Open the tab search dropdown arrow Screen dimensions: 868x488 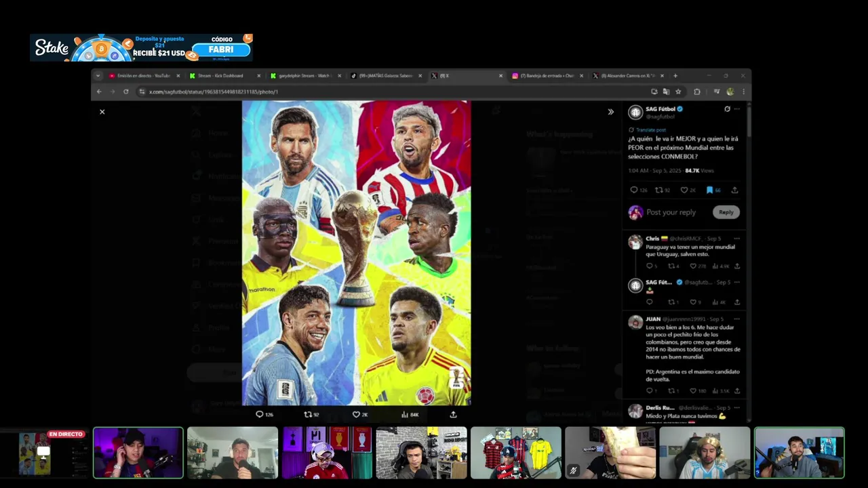[98, 76]
